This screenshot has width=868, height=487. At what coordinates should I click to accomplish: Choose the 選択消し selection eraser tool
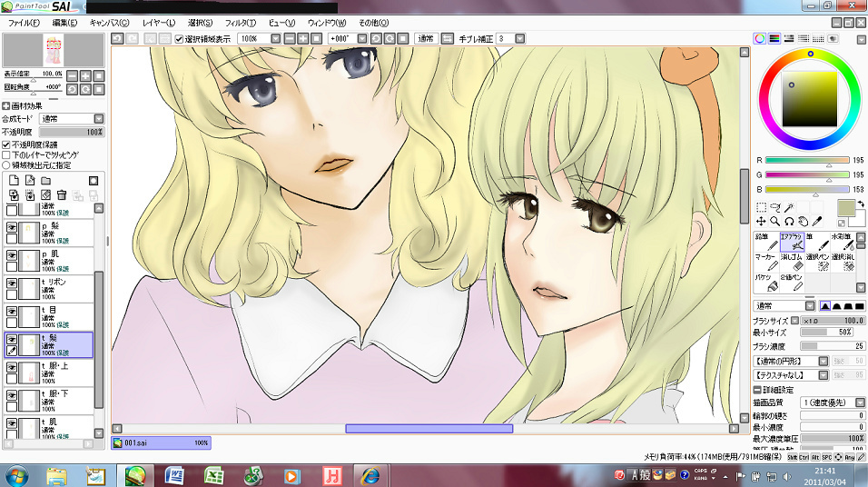pos(843,262)
